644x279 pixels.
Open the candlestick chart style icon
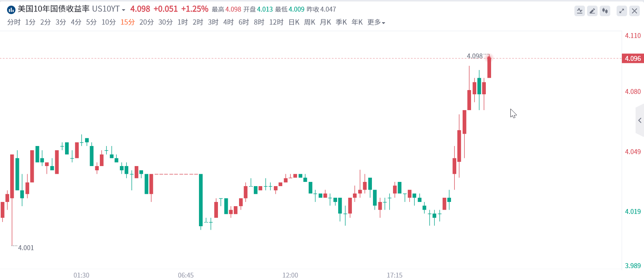605,11
